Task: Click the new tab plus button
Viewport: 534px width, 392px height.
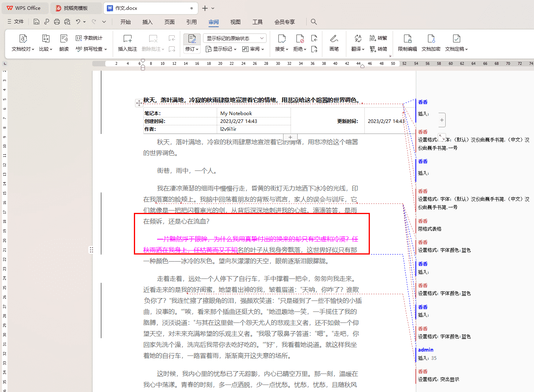Action: pos(205,8)
